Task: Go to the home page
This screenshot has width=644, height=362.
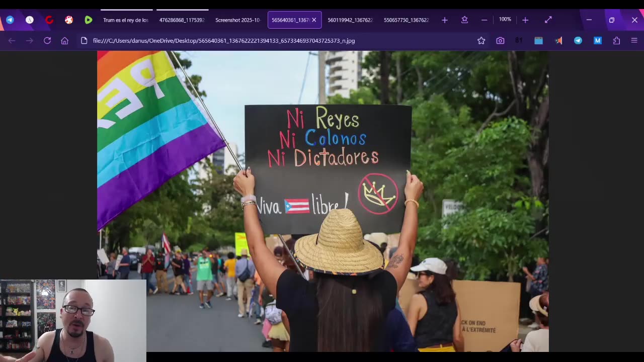Action: (x=65, y=41)
